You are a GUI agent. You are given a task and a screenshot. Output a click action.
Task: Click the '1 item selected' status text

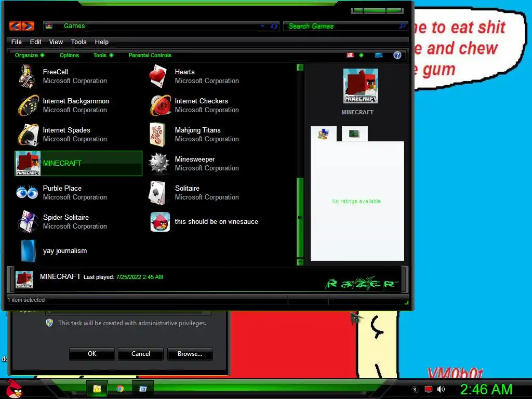(x=26, y=300)
